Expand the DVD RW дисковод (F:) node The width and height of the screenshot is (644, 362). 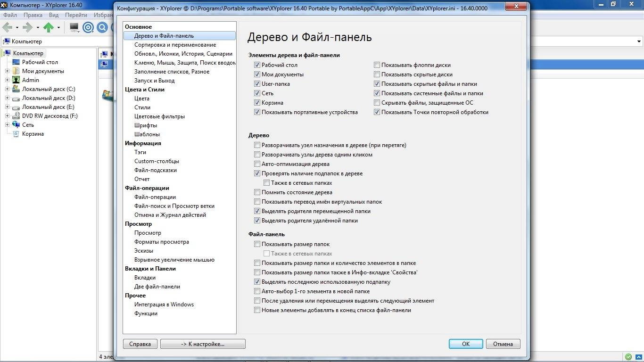8,116
